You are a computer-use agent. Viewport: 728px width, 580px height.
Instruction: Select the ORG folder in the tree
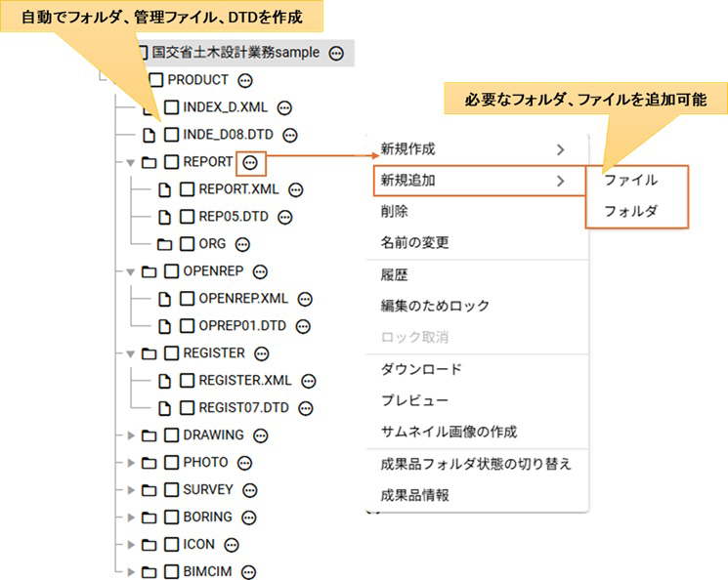[211, 244]
